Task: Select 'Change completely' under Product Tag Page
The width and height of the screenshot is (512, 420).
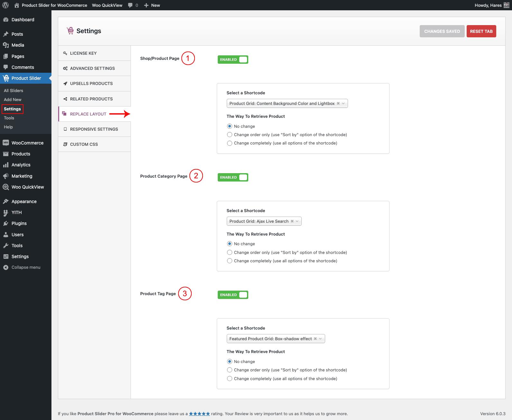Action: (230, 378)
